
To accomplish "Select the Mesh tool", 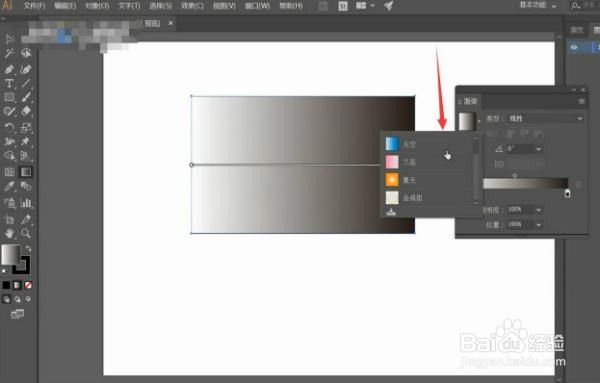I will point(9,172).
